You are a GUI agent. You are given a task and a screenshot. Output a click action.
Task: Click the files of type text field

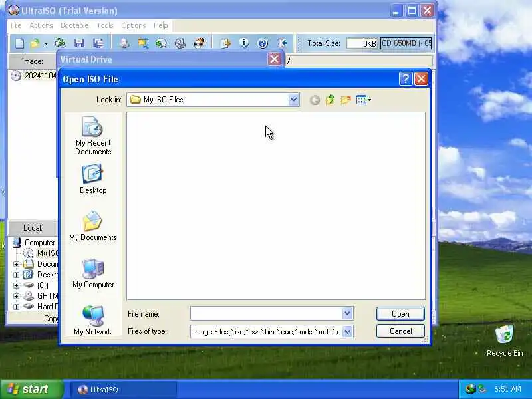pyautogui.click(x=267, y=331)
